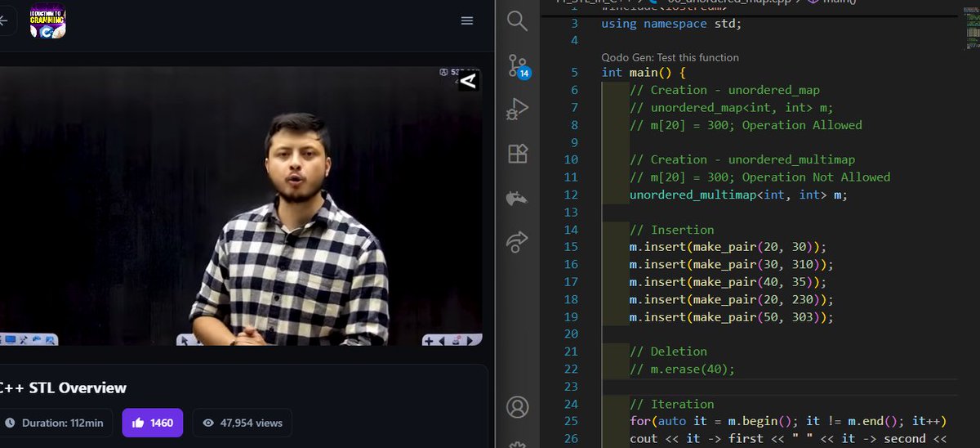The width and height of the screenshot is (980, 448).
Task: Open the hamburger menu on course page
Action: tap(467, 20)
